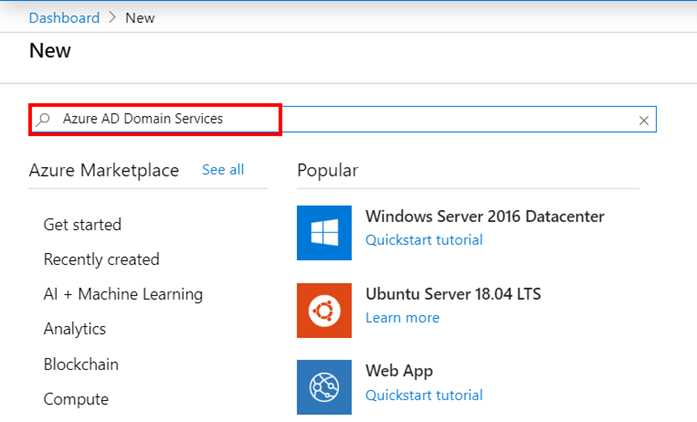This screenshot has width=697, height=422.
Task: Choose AI + Machine Learning category
Action: (x=123, y=294)
